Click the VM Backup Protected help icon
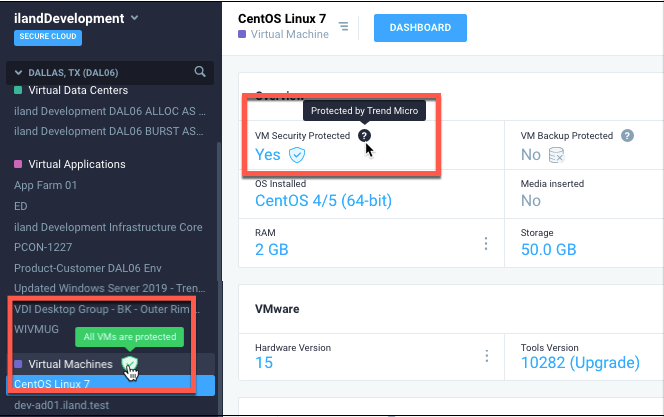Screen dimensions: 664x417 tap(627, 135)
